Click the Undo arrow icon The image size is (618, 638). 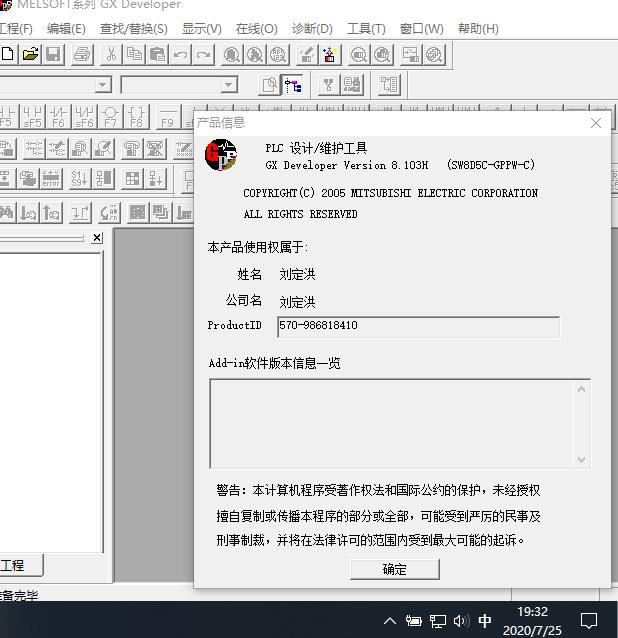[x=181, y=54]
